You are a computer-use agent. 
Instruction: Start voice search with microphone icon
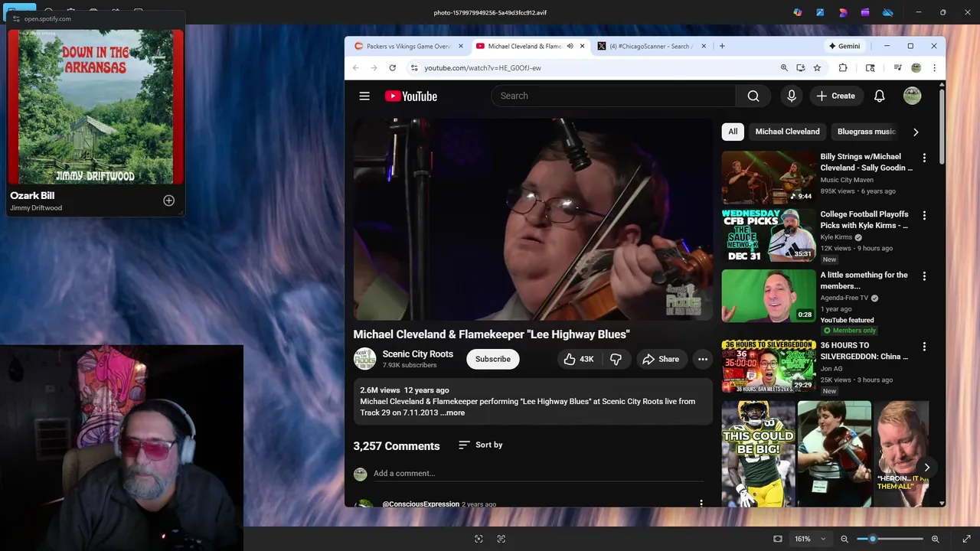point(792,96)
